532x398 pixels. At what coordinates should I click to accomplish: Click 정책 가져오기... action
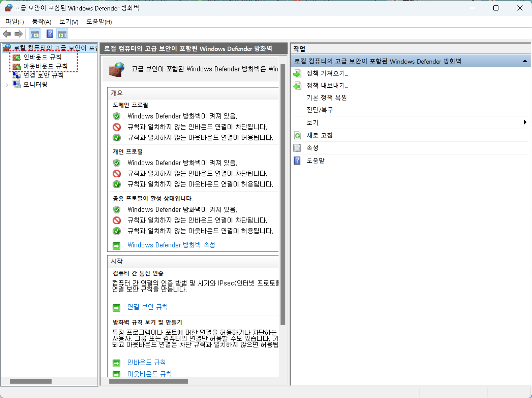click(x=327, y=73)
